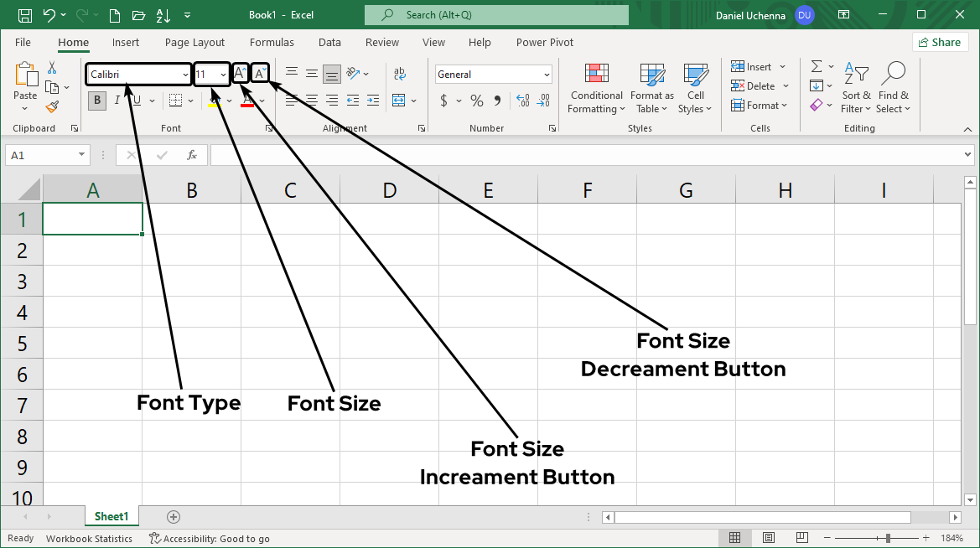This screenshot has height=548, width=980.
Task: Toggle Bold formatting
Action: [x=96, y=100]
